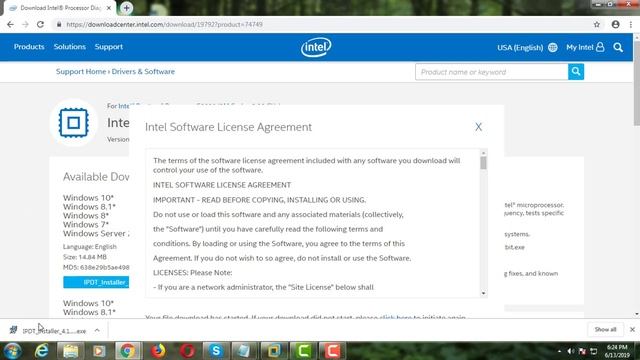The width and height of the screenshot is (640, 360).
Task: Close the Download Intel Processor tab
Action: tap(109, 8)
